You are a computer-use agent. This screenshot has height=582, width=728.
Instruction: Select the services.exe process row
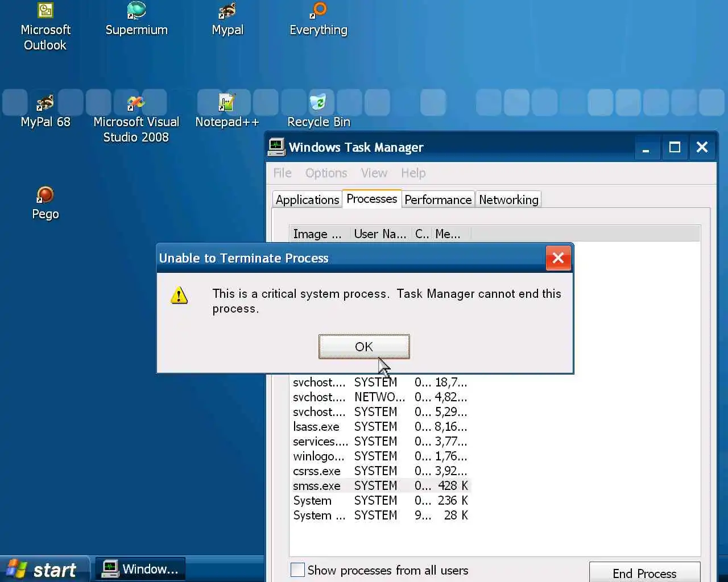[x=380, y=441]
